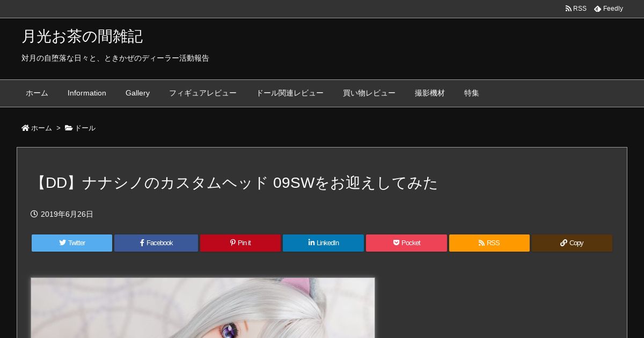Screen dimensions: 644x338
Task: Click the blog title 月光お茶の間雑記
Action: click(x=82, y=36)
